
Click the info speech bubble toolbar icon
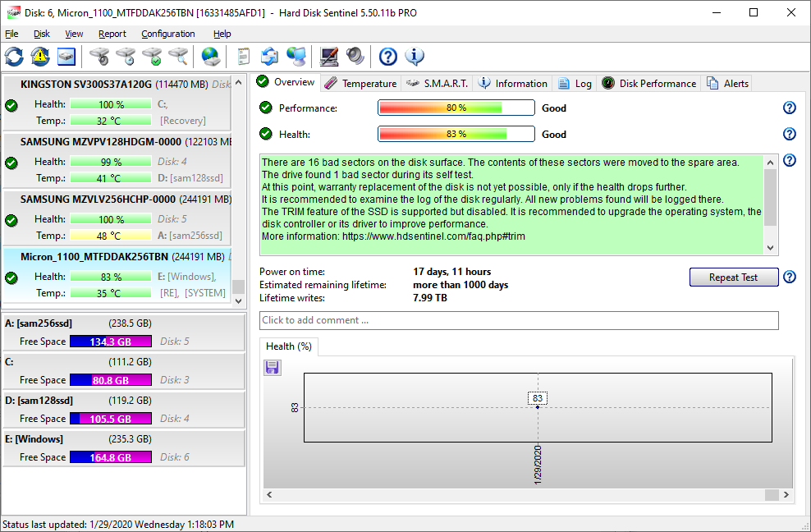415,57
